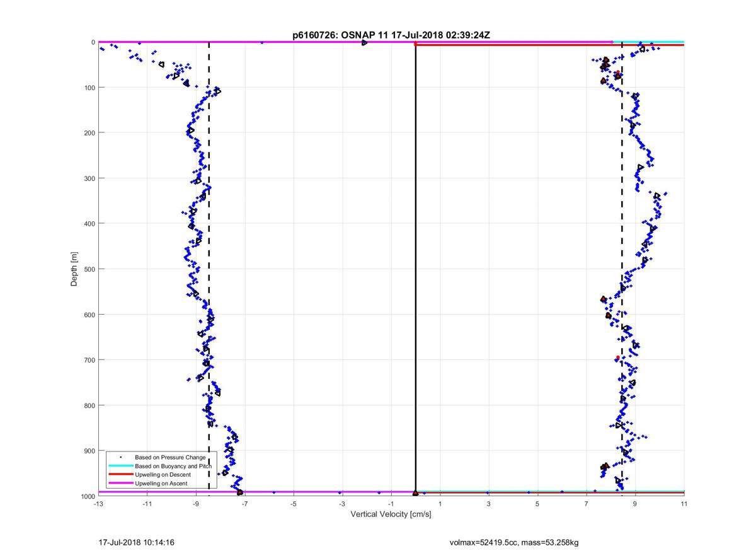The width and height of the screenshot is (756, 558).
Task: Click legend entry 'Based on Buoyancy and Pitch'
Action: 173,465
